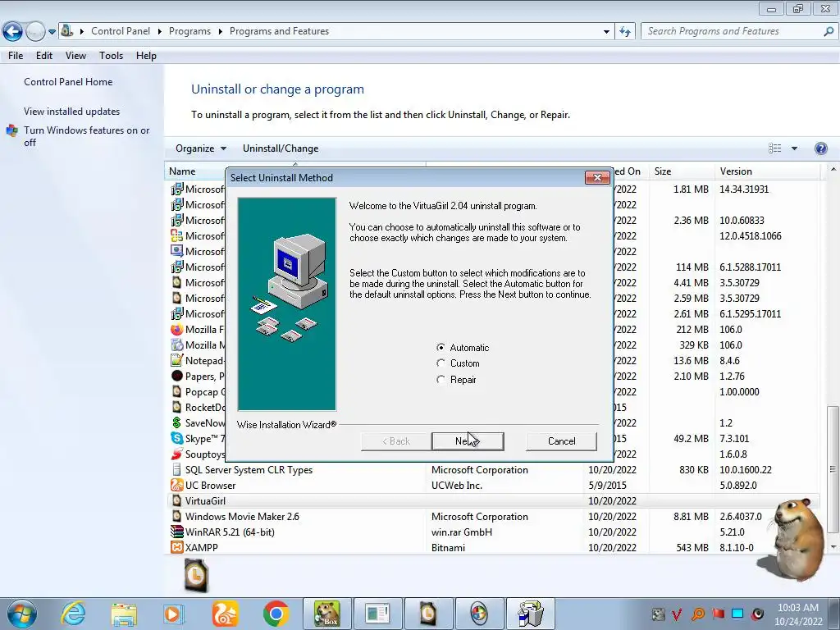Click the Papers, P… black circle icon

tap(177, 376)
